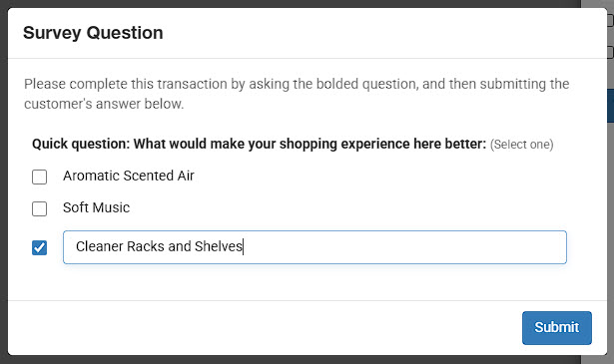Click the dark backdrop below the dialog

coord(294,360)
